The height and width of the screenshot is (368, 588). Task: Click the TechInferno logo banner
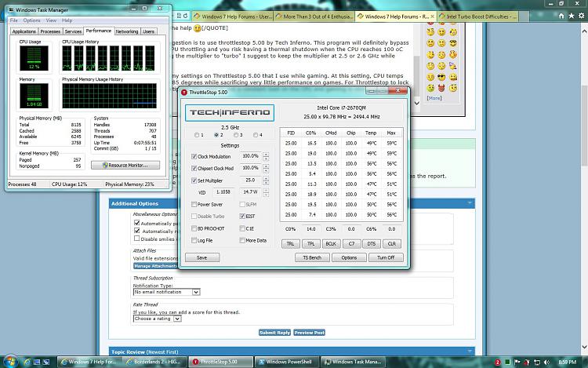click(x=230, y=112)
